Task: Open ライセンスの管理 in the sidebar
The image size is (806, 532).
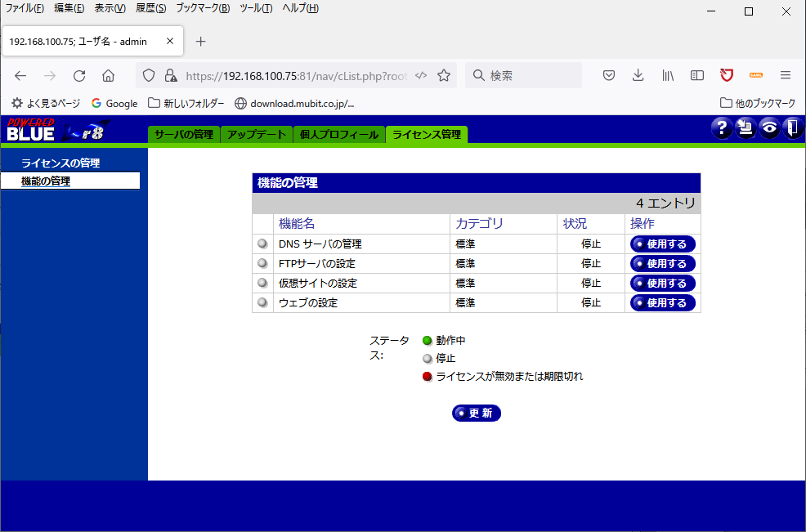Action: [x=60, y=163]
